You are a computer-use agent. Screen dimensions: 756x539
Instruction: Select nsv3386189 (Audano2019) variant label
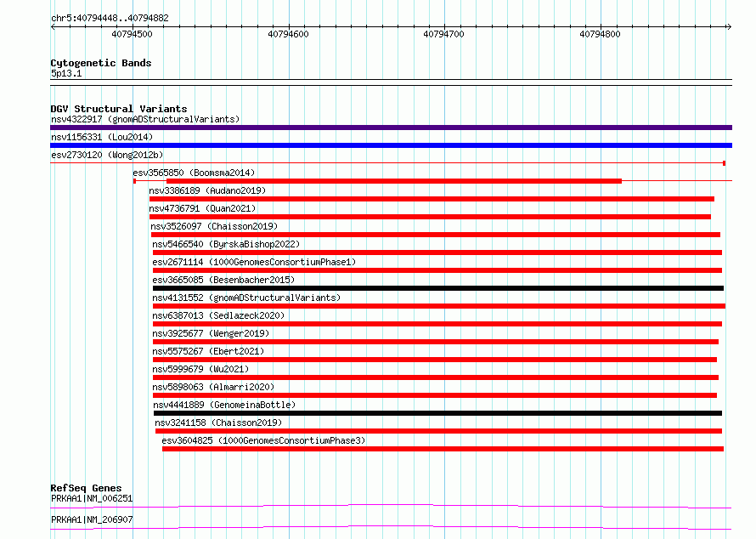[207, 190]
